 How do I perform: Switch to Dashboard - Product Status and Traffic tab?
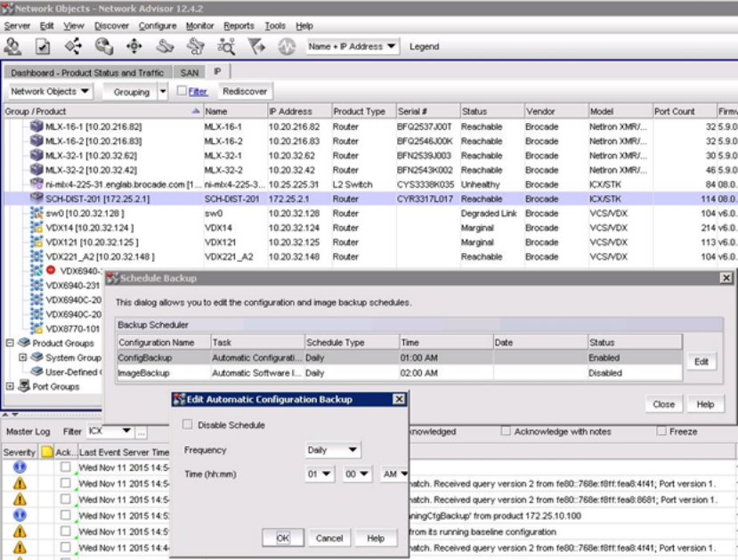(87, 72)
